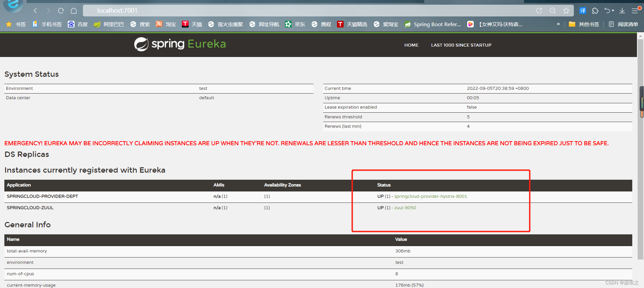644x288 pixels.
Task: Open the 天猫 bookmark
Action: click(x=192, y=24)
